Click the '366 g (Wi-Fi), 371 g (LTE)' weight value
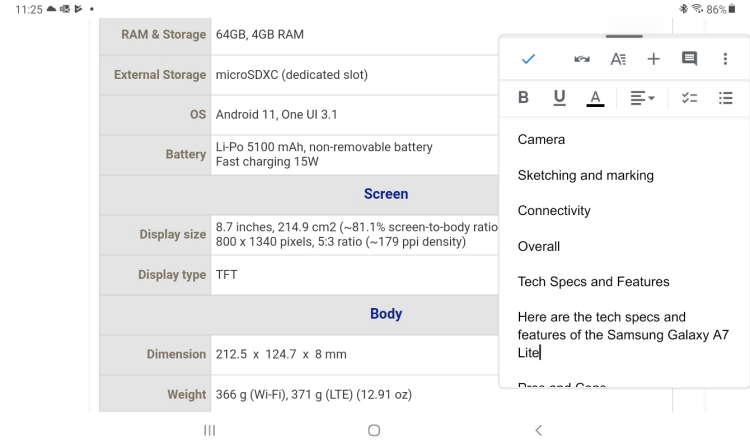The height and width of the screenshot is (448, 750). (313, 395)
